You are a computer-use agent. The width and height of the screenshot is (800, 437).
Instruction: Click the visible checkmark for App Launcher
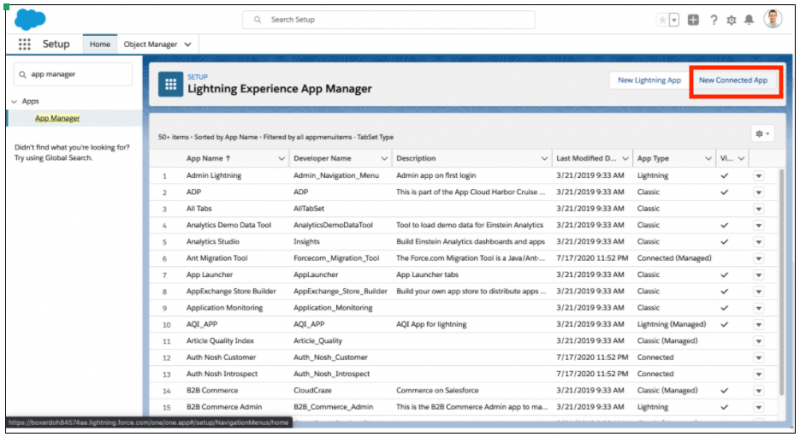pyautogui.click(x=724, y=275)
